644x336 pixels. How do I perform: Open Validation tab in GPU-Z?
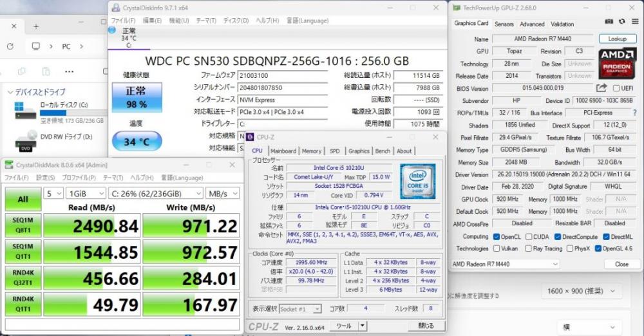562,24
